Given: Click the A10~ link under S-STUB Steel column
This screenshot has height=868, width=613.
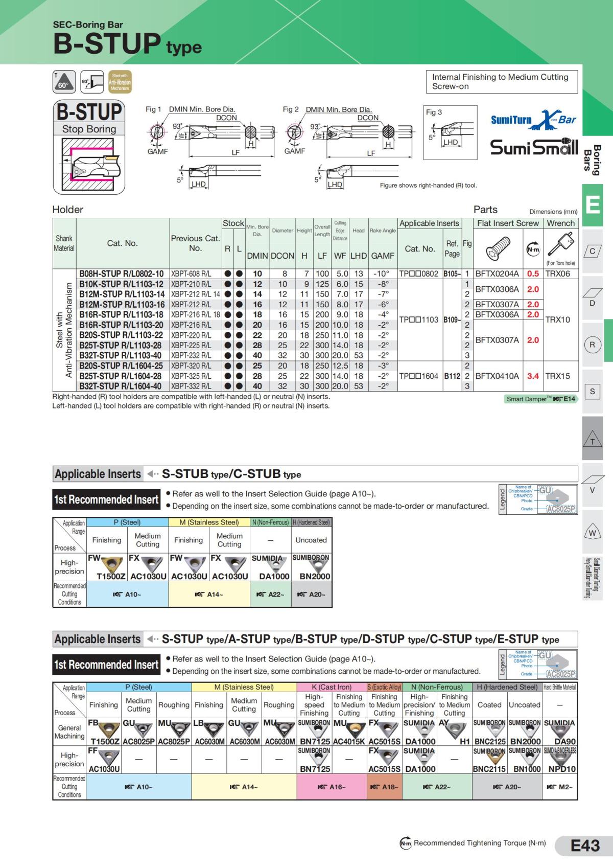Looking at the screenshot, I should pyautogui.click(x=127, y=595).
